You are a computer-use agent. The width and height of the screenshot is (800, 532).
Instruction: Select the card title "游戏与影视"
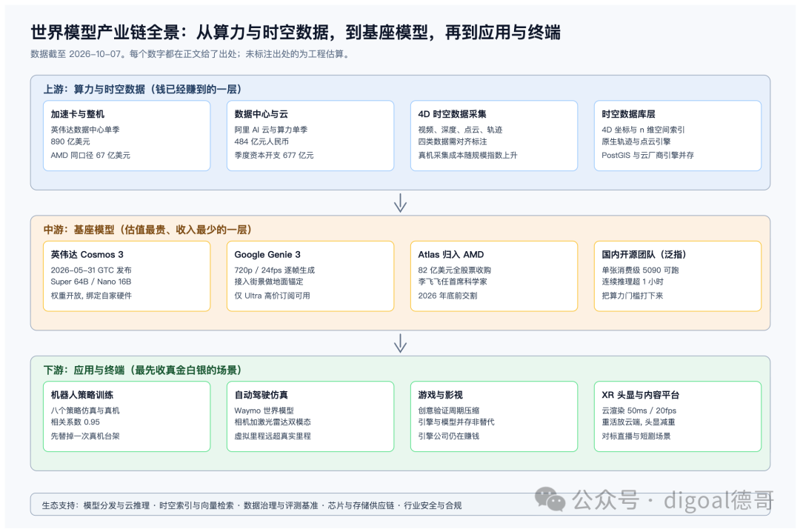(440, 395)
